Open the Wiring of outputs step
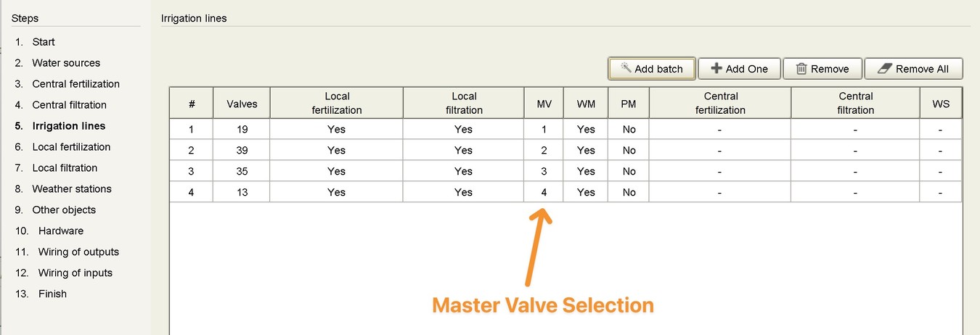Viewport: 980px width, 335px height. click(78, 252)
